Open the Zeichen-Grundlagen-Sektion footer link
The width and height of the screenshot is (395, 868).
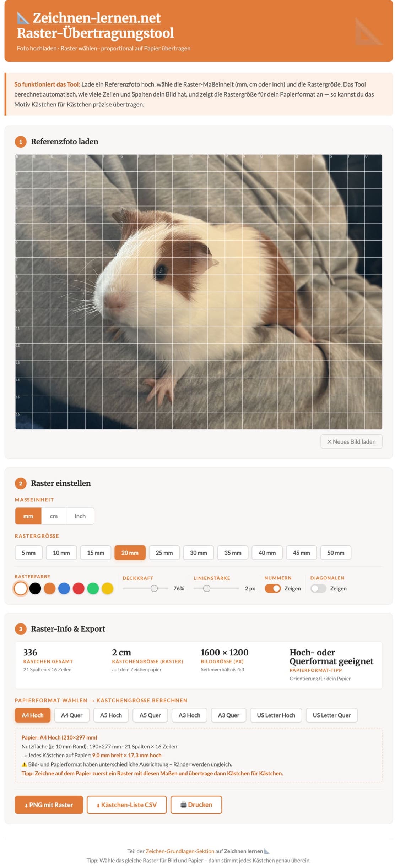coord(180,851)
